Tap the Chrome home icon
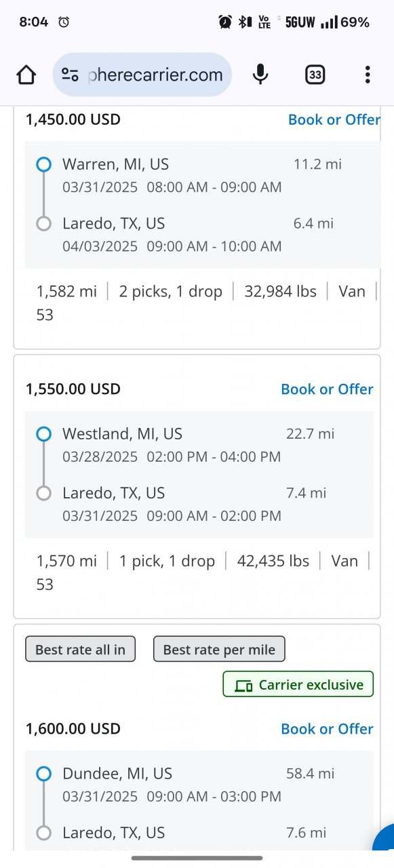Screen dimensions: 394x868 (26, 75)
